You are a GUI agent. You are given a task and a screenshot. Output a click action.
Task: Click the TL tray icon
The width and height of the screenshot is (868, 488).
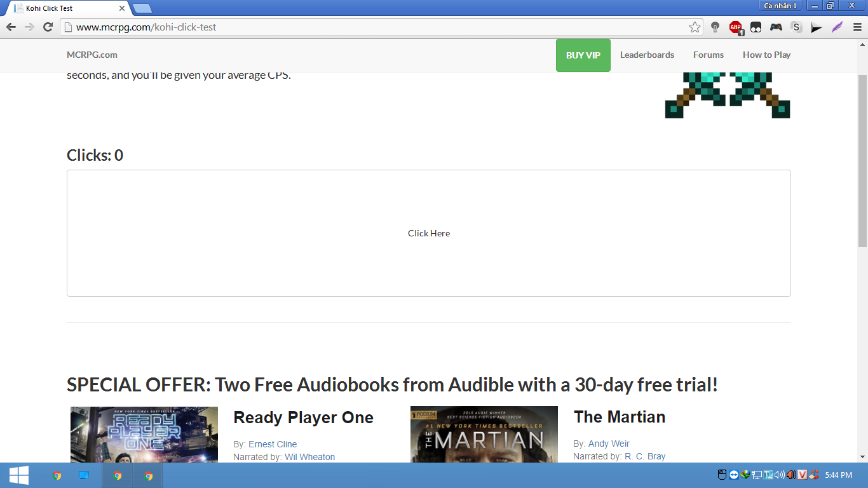pyautogui.click(x=768, y=475)
